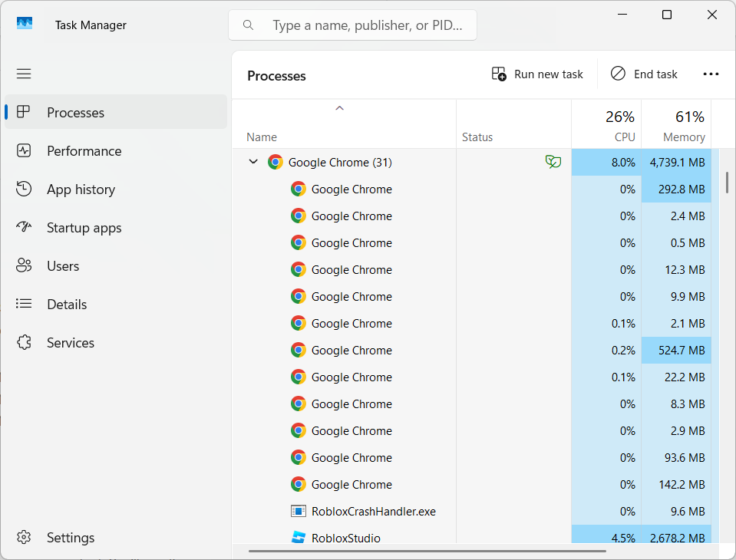Click the Startup apps speedometer icon
Image resolution: width=736 pixels, height=560 pixels.
coord(24,228)
